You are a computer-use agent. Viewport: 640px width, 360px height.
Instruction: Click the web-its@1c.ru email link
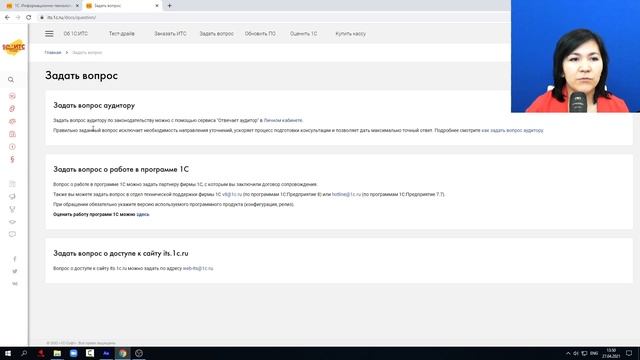[x=198, y=269]
